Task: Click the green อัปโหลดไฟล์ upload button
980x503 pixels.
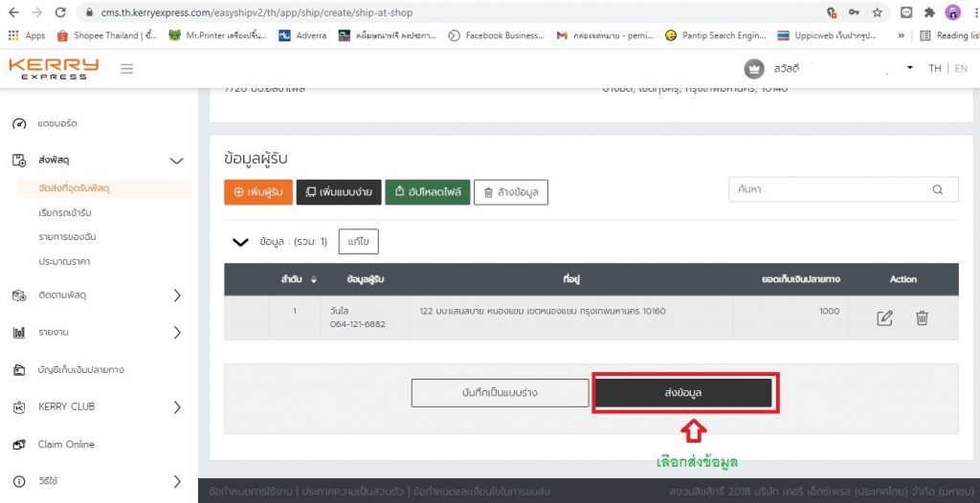Action: point(428,192)
